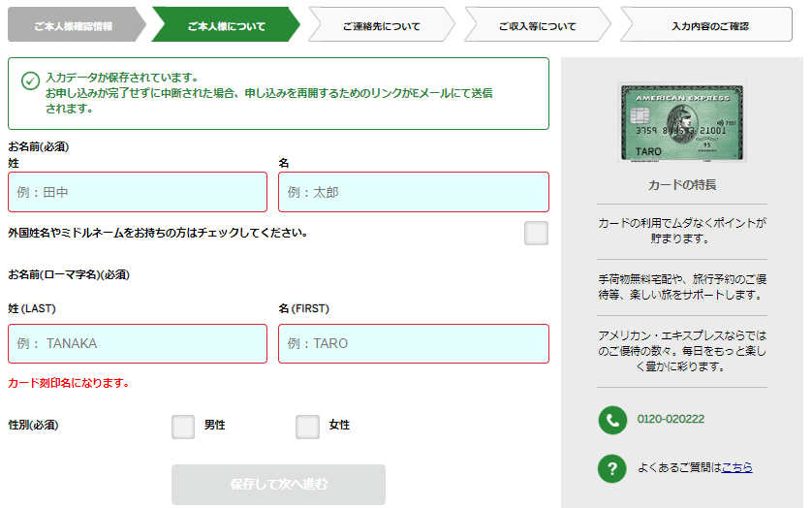
Task: Click the カードの特長 heading
Action: pos(682,185)
